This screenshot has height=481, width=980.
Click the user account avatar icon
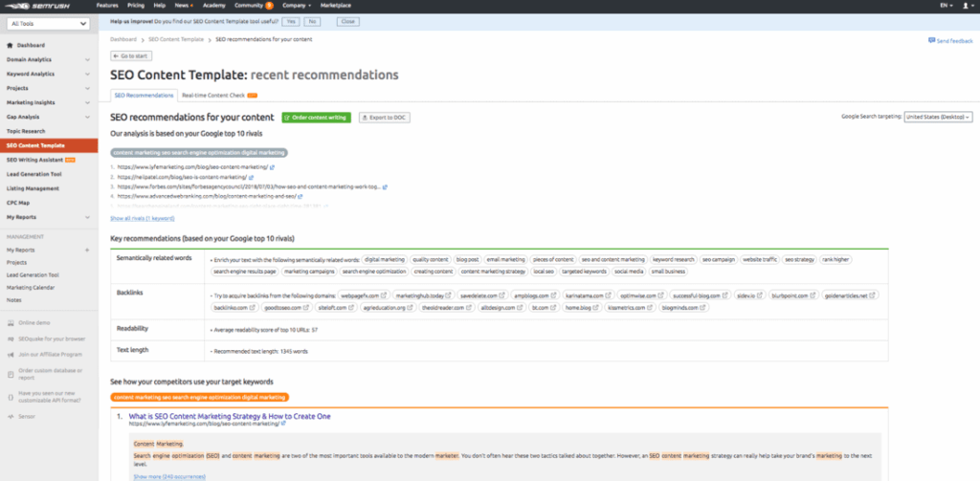click(965, 5)
